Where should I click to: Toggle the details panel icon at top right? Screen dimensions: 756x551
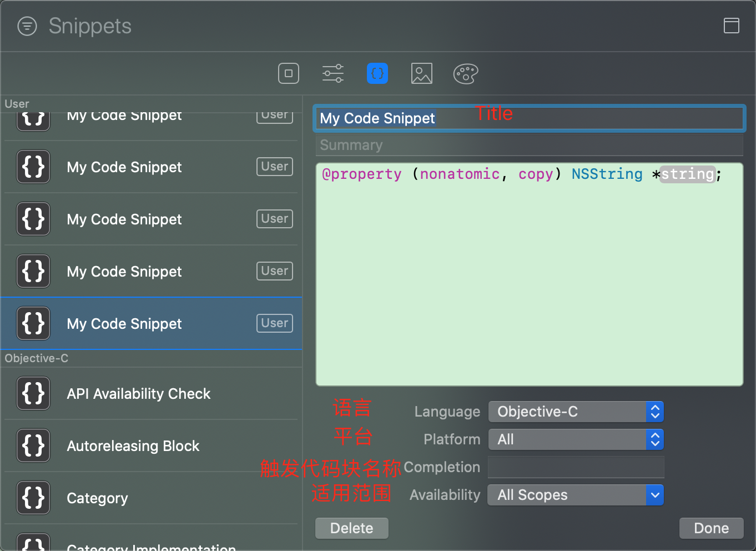tap(732, 26)
